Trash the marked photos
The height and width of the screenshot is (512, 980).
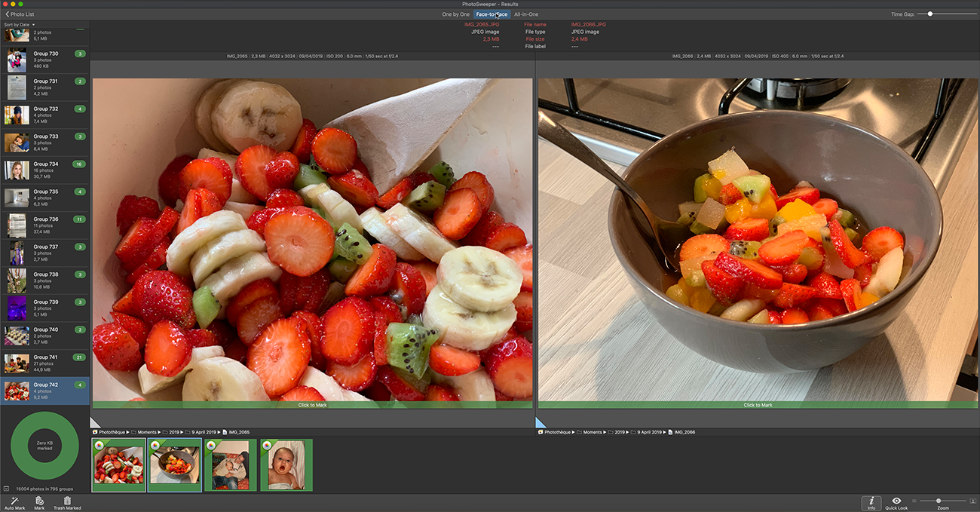(x=67, y=503)
